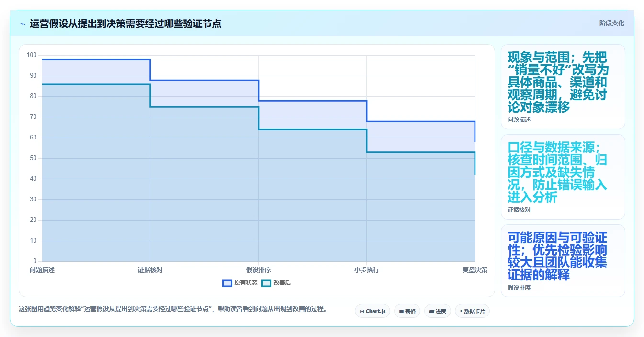
Task: Click the table icon inside the 表格 chip
Action: [401, 312]
